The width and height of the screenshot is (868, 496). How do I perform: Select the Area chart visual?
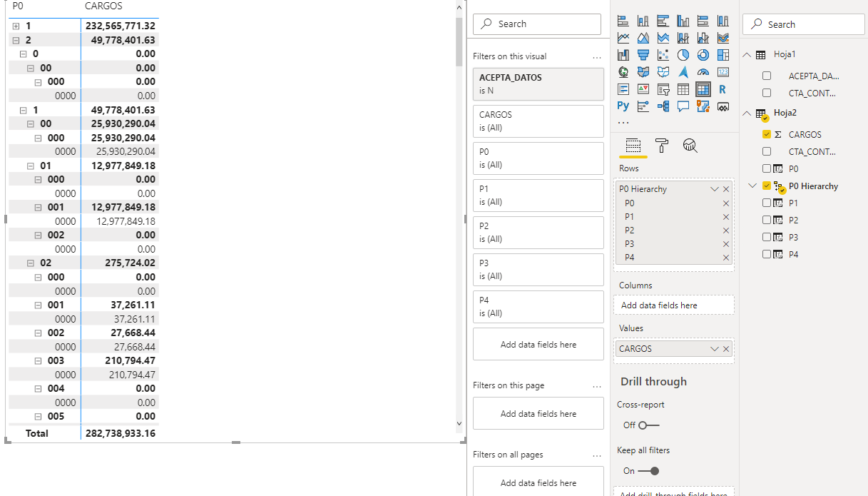click(x=643, y=38)
